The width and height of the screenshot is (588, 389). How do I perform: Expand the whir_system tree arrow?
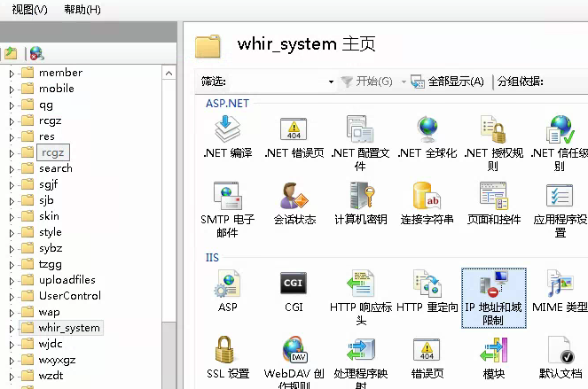click(x=12, y=328)
